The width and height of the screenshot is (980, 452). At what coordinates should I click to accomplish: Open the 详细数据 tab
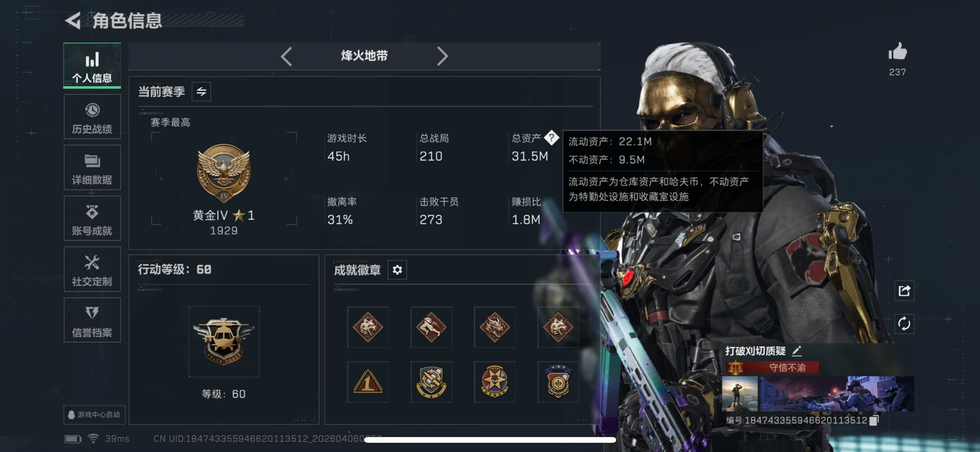tap(92, 168)
